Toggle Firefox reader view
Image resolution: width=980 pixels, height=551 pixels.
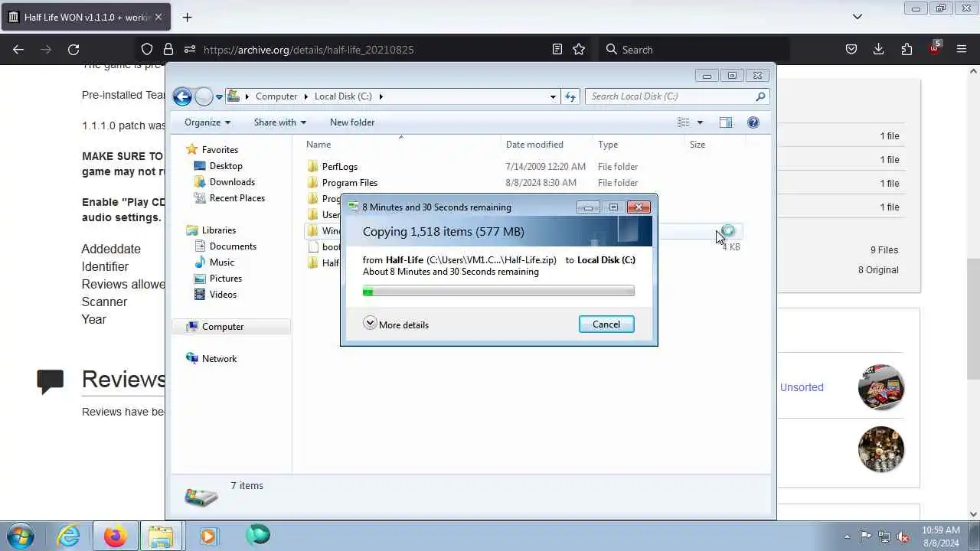[557, 49]
